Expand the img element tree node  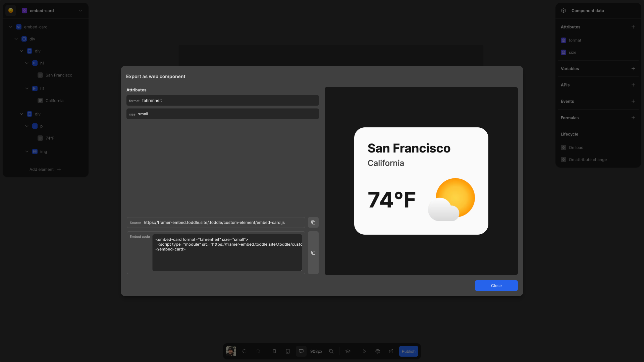[27, 152]
